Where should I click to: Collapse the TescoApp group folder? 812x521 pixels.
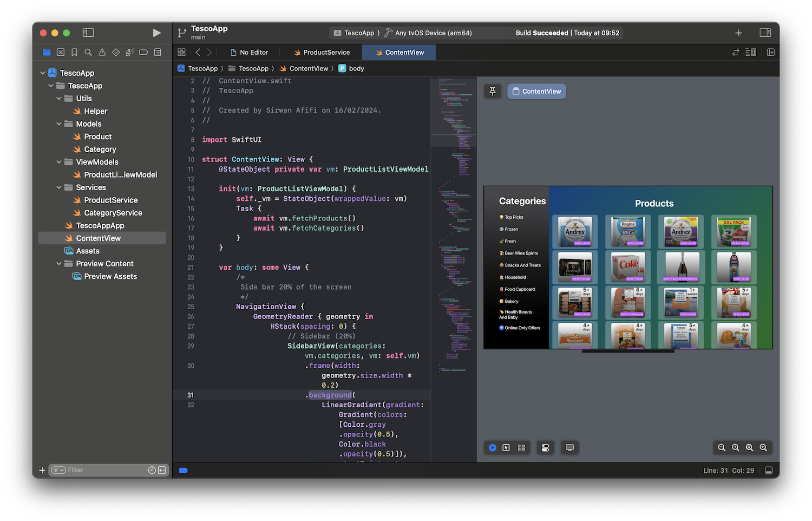tap(51, 86)
